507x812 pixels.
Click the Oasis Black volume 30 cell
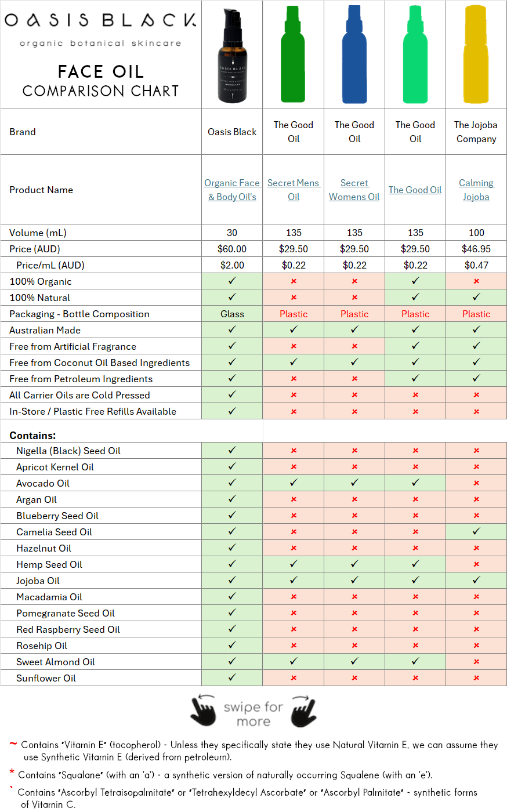click(x=232, y=233)
